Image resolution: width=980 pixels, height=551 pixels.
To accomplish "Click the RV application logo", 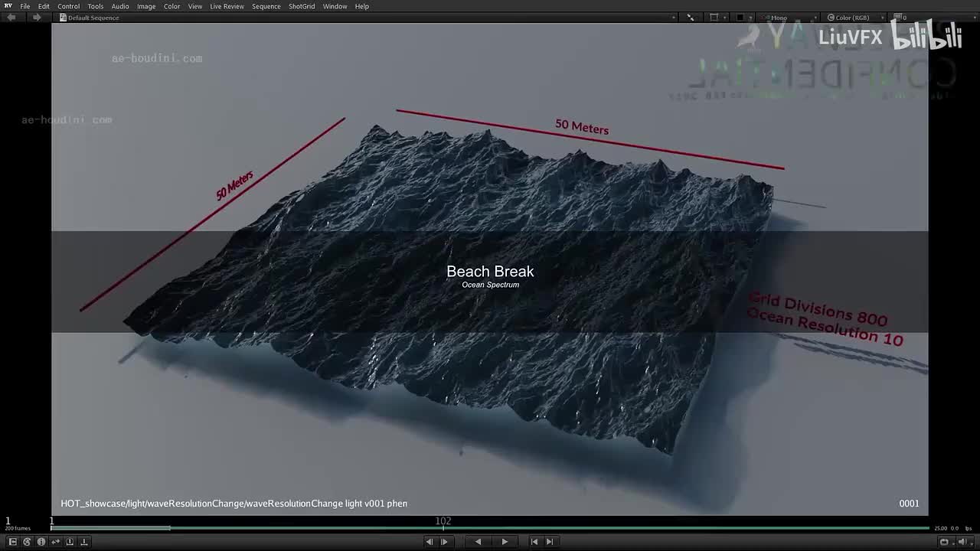I will 8,6.
